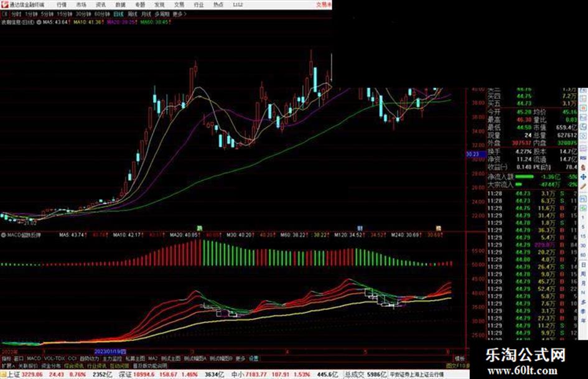Open the 多周期 multi-period view
The width and height of the screenshot is (588, 379).
pos(162,14)
